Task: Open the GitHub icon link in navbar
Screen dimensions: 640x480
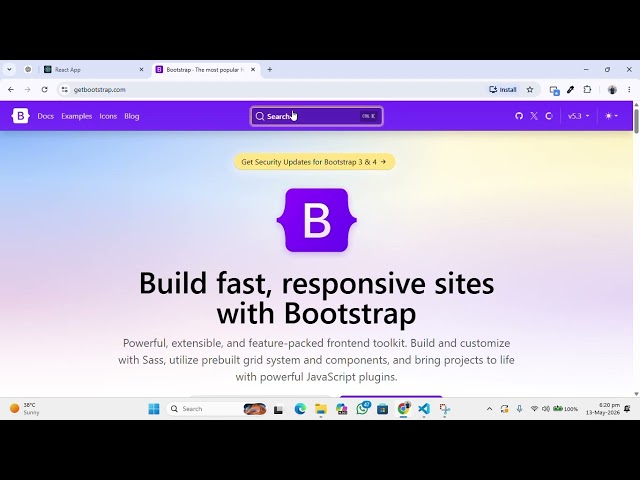Action: (x=519, y=116)
